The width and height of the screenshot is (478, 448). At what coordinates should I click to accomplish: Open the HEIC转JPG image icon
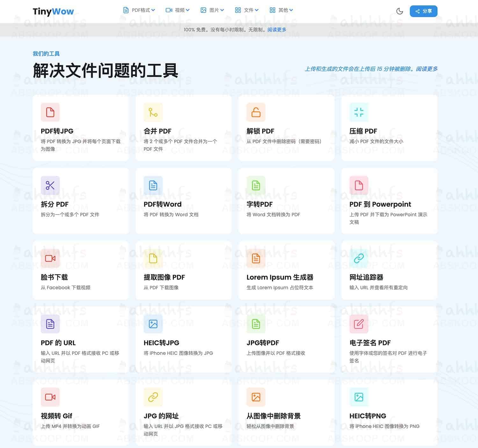(x=153, y=324)
